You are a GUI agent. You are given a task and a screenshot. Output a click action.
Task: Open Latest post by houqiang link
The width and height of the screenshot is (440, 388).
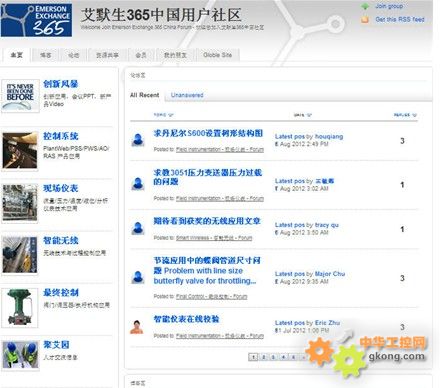pos(309,136)
